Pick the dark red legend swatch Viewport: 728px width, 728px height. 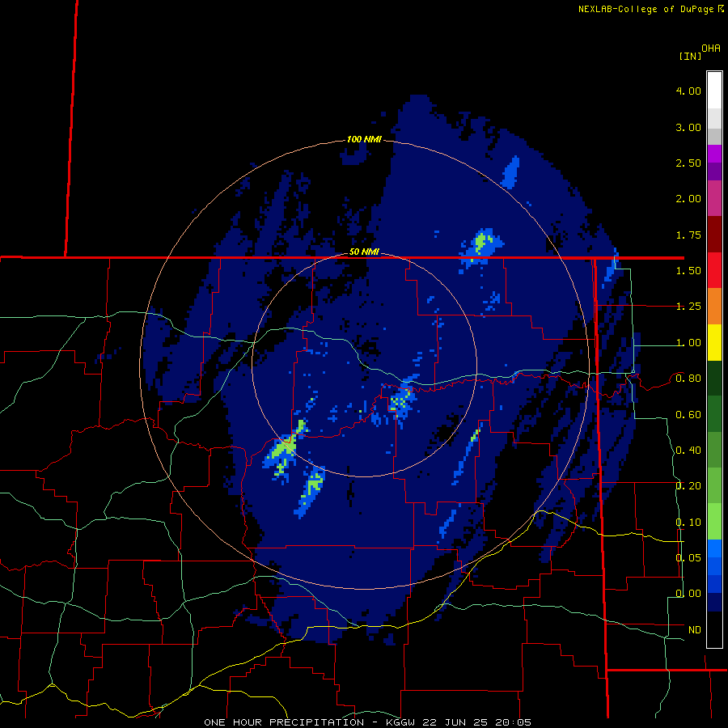tap(714, 234)
